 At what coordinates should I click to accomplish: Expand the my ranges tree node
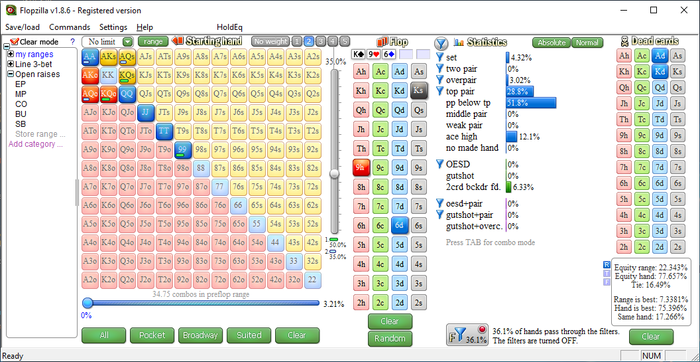[10, 54]
